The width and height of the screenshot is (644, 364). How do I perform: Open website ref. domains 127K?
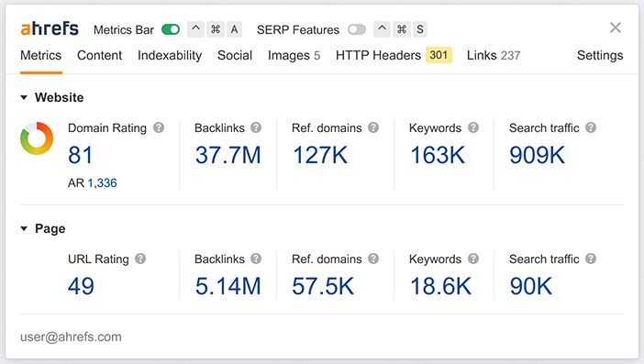tap(320, 155)
